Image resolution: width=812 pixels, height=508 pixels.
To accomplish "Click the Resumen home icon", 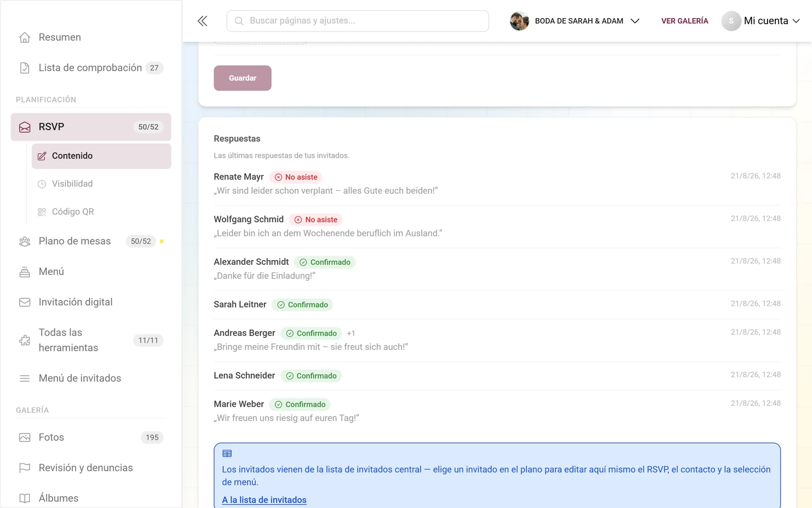I will (25, 37).
